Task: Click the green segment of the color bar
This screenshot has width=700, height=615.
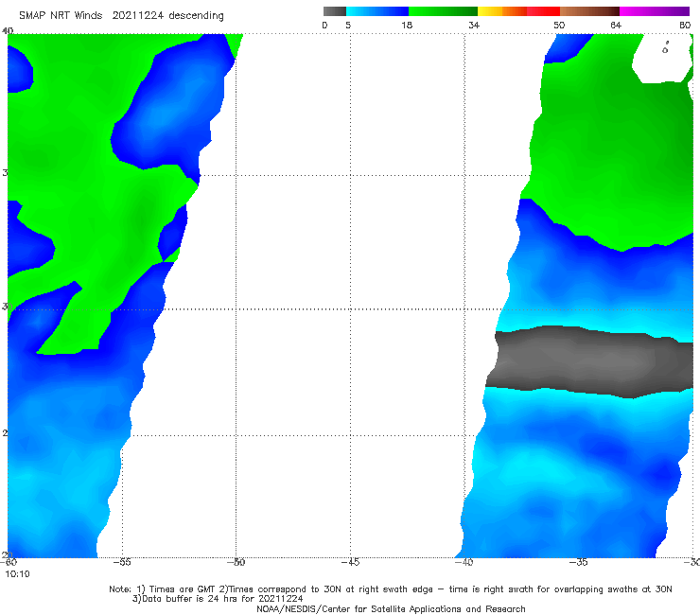Action: (443, 11)
